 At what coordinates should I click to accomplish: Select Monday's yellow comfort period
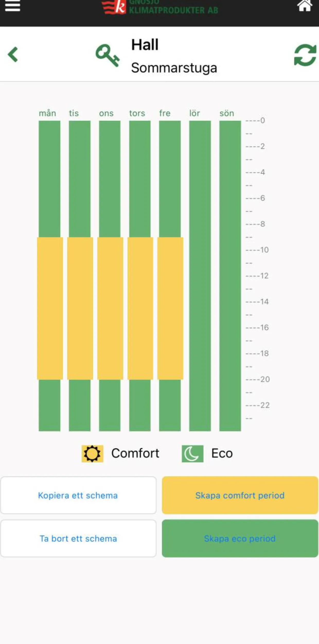click(50, 308)
